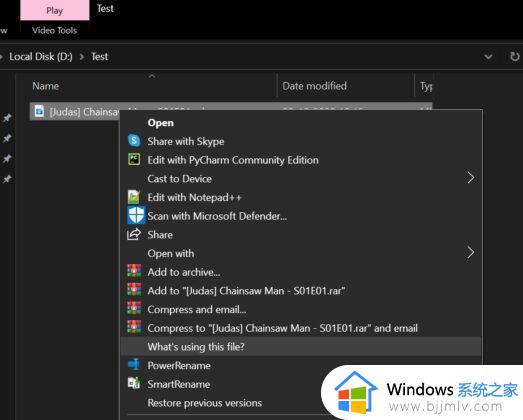
Task: Select SmartRename entry
Action: (179, 384)
